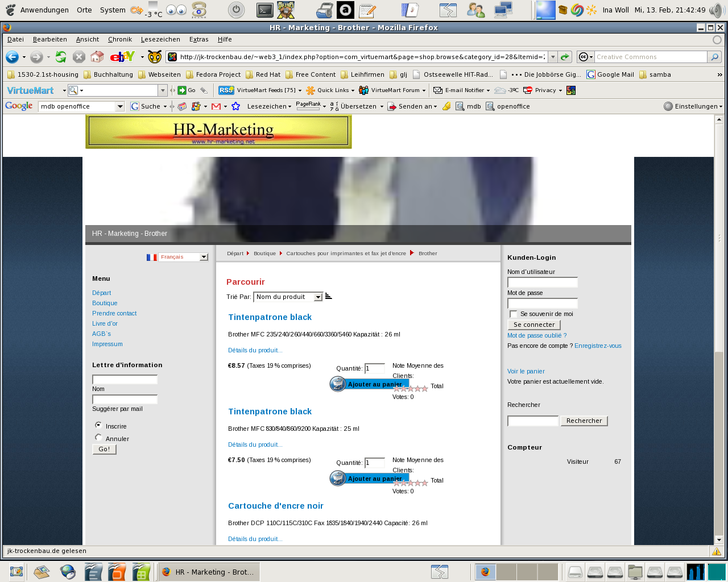This screenshot has height=582, width=728.
Task: Click rating stars for €7.50 Tintenpatrone black
Action: tap(410, 483)
